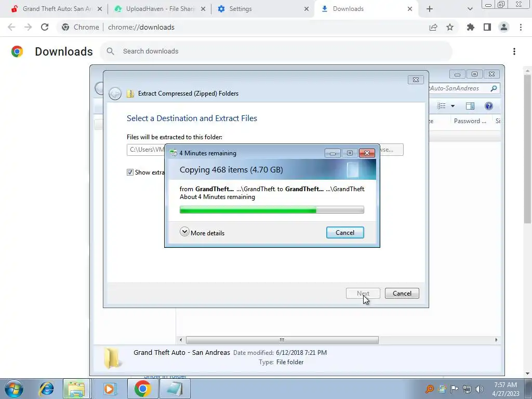The height and width of the screenshot is (399, 532).
Task: Open Windows Start menu
Action: (14, 389)
